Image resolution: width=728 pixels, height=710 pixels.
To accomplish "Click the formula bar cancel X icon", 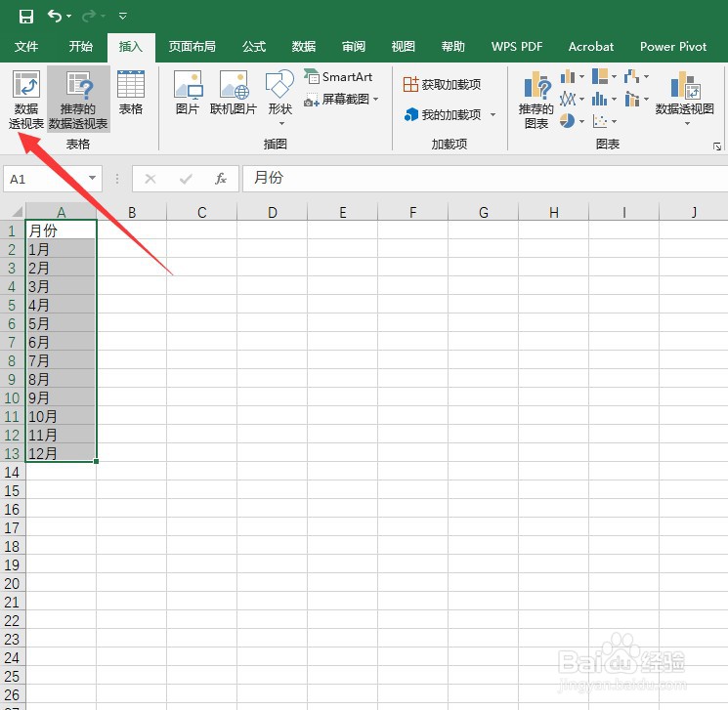I will tap(150, 179).
